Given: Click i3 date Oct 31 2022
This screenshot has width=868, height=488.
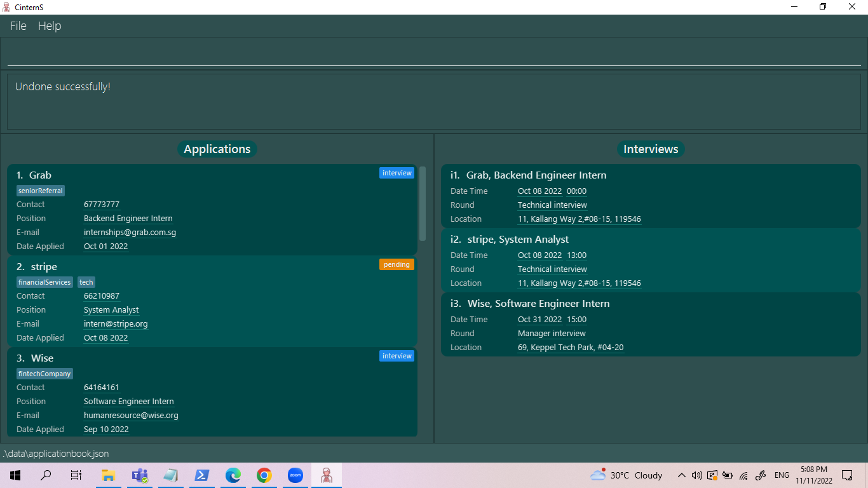Looking at the screenshot, I should point(540,320).
